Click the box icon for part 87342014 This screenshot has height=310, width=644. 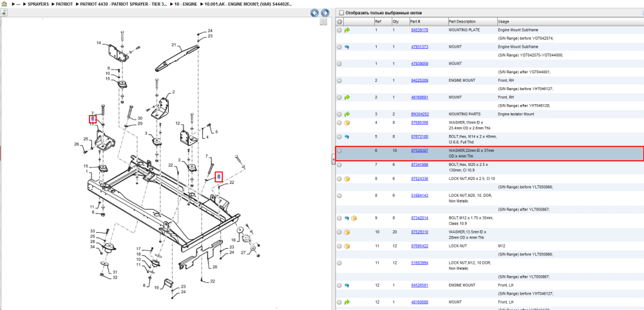pos(354,218)
